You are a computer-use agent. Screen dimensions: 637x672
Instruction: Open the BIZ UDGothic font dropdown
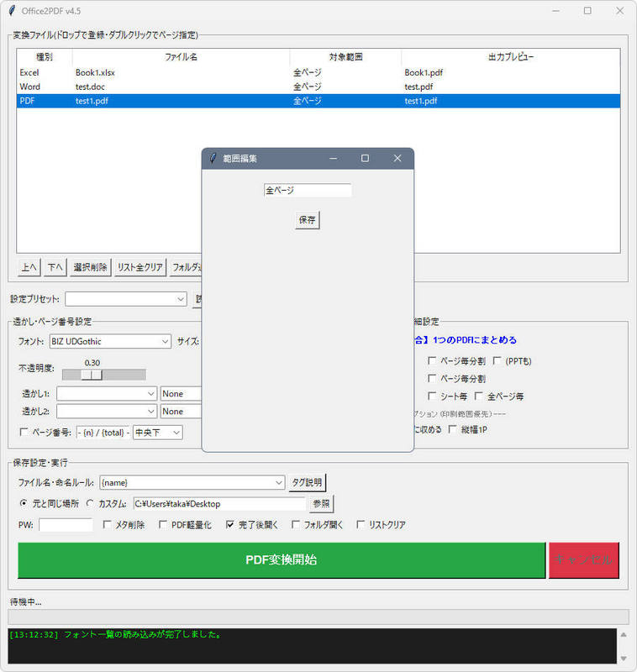tap(164, 342)
